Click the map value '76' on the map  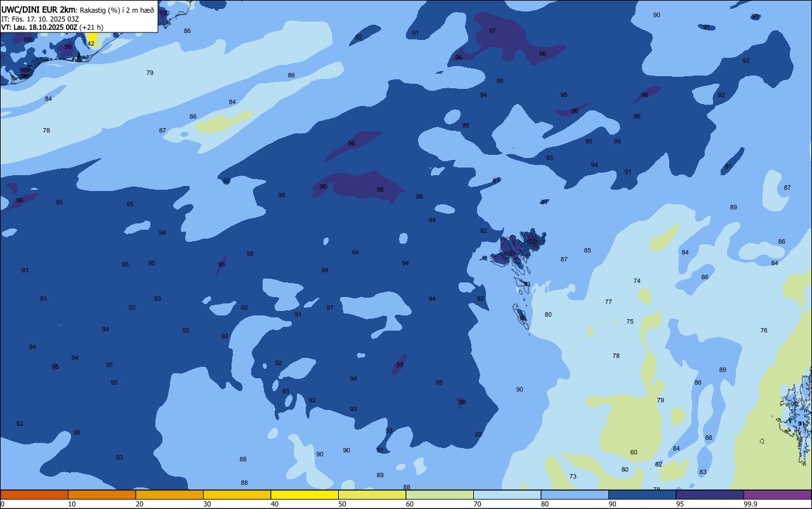764,331
